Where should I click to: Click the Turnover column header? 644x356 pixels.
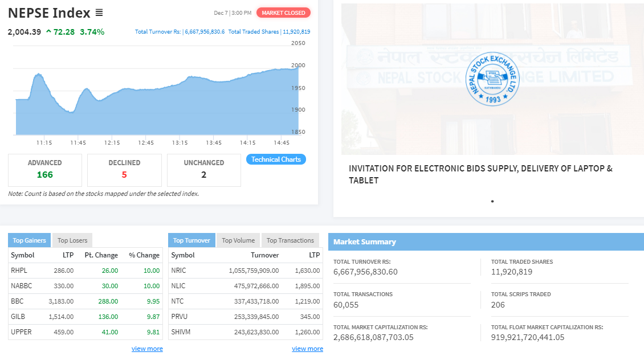(x=264, y=255)
